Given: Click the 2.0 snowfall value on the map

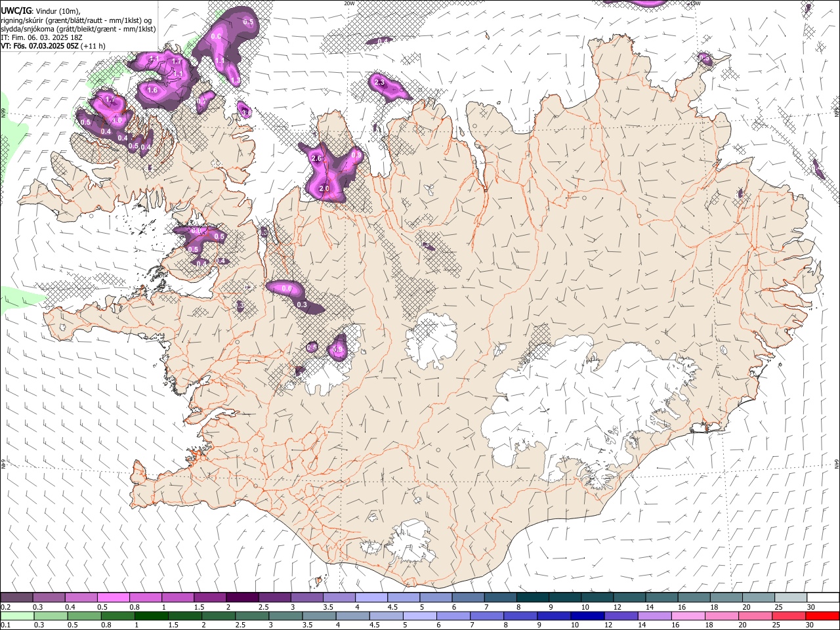Looking at the screenshot, I should coord(324,189).
